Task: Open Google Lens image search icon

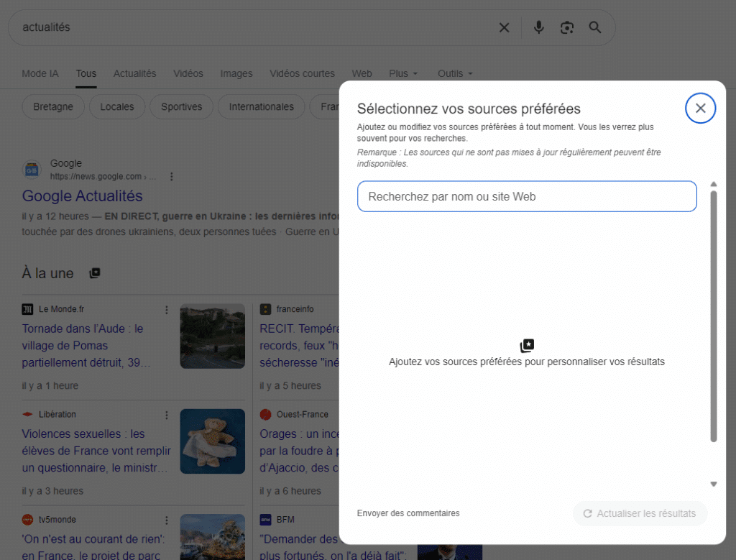Action: click(x=567, y=28)
